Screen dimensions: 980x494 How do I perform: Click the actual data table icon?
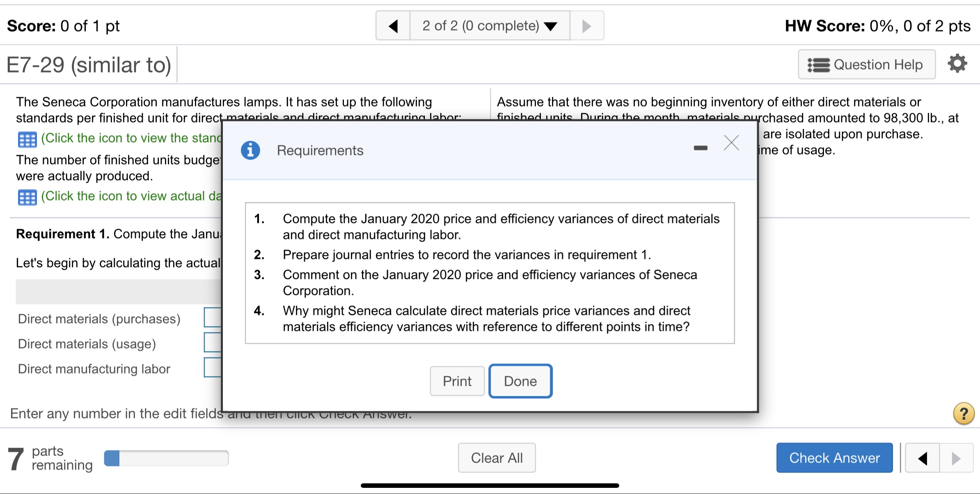[27, 197]
